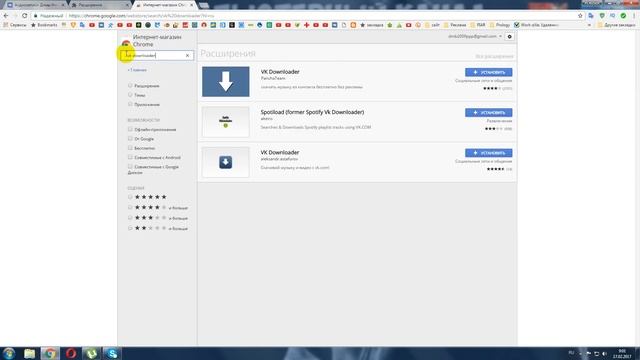Launch Opera from the taskbar
The height and width of the screenshot is (360, 640).
pyautogui.click(x=71, y=353)
